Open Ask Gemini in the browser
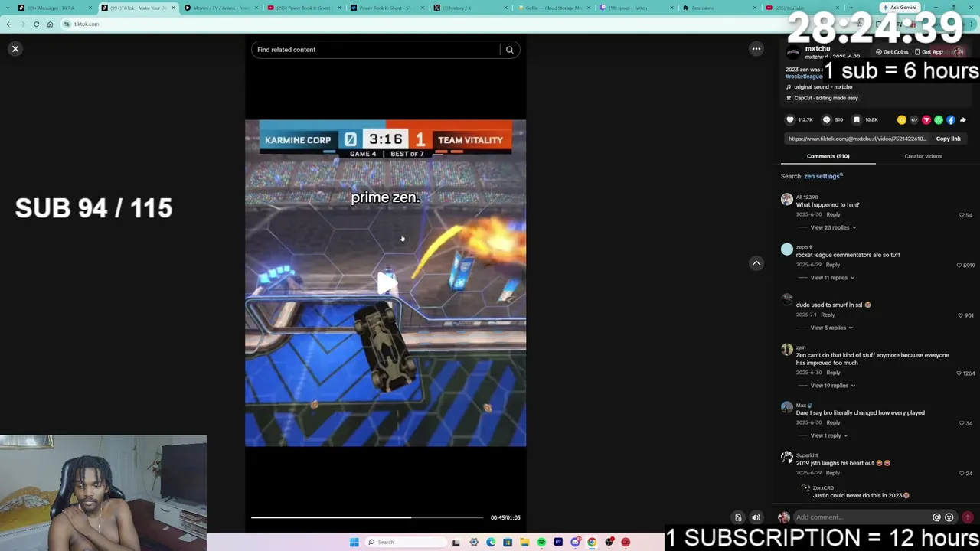This screenshot has height=551, width=980. click(900, 8)
